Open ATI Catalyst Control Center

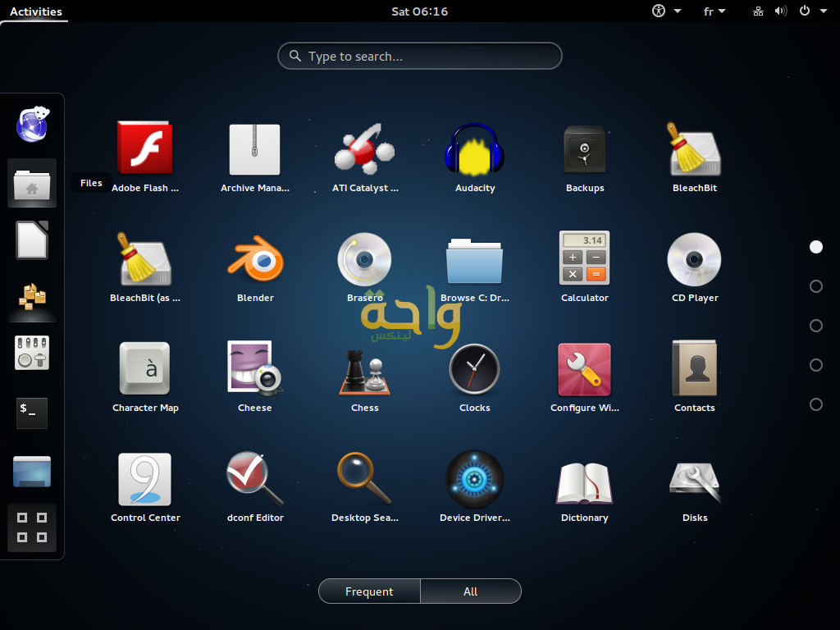point(365,149)
